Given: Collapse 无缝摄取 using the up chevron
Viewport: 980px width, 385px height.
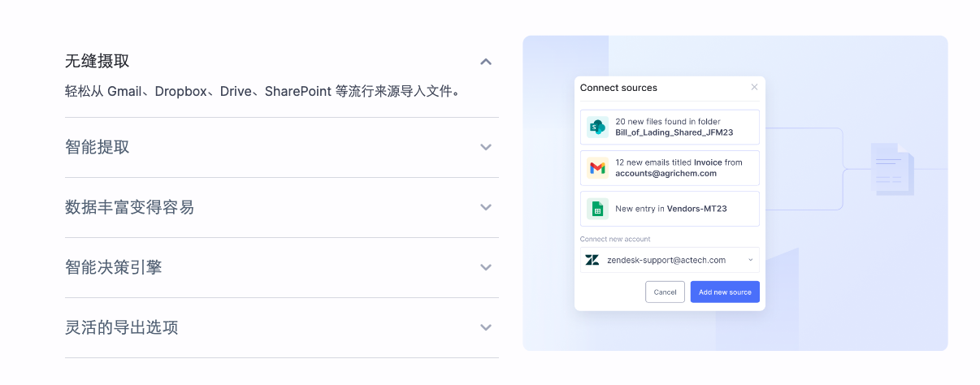Looking at the screenshot, I should pos(486,62).
